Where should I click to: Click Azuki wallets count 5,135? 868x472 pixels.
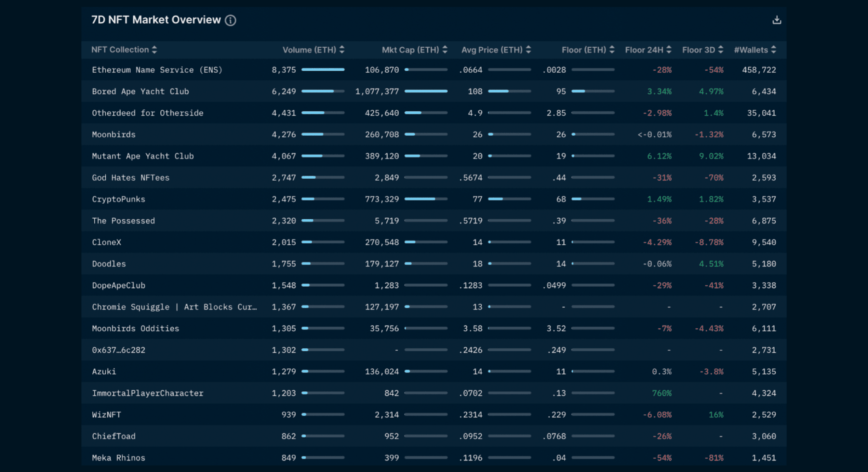pyautogui.click(x=764, y=371)
